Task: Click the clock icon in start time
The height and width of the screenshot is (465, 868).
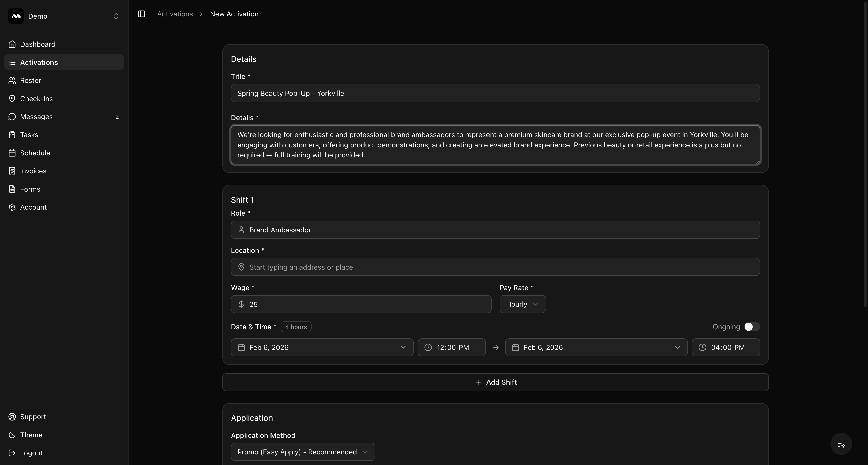Action: pyautogui.click(x=428, y=347)
